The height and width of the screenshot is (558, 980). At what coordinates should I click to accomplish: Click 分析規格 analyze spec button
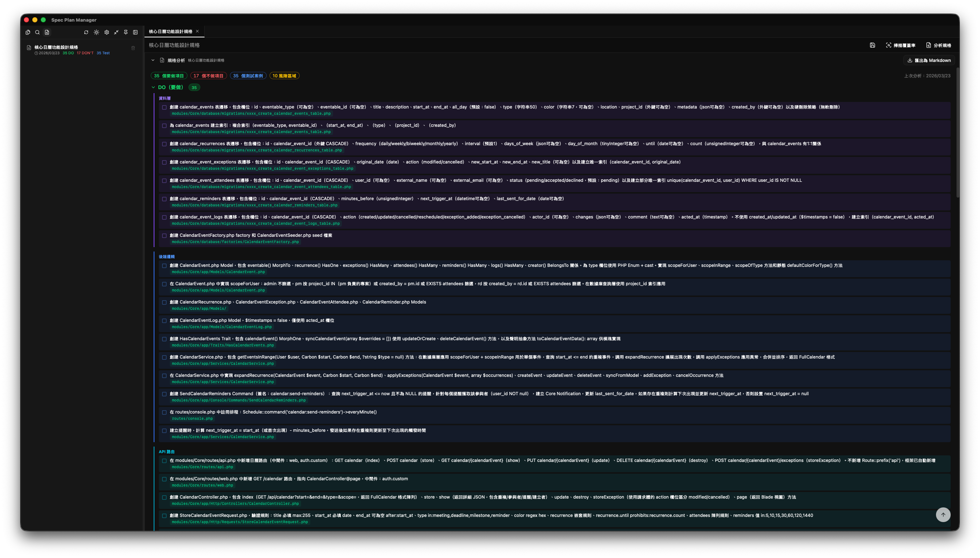(939, 45)
